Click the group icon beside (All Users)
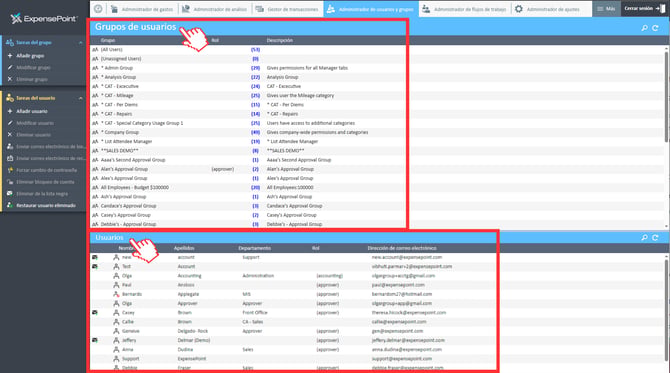The height and width of the screenshot is (373, 670). (x=95, y=50)
